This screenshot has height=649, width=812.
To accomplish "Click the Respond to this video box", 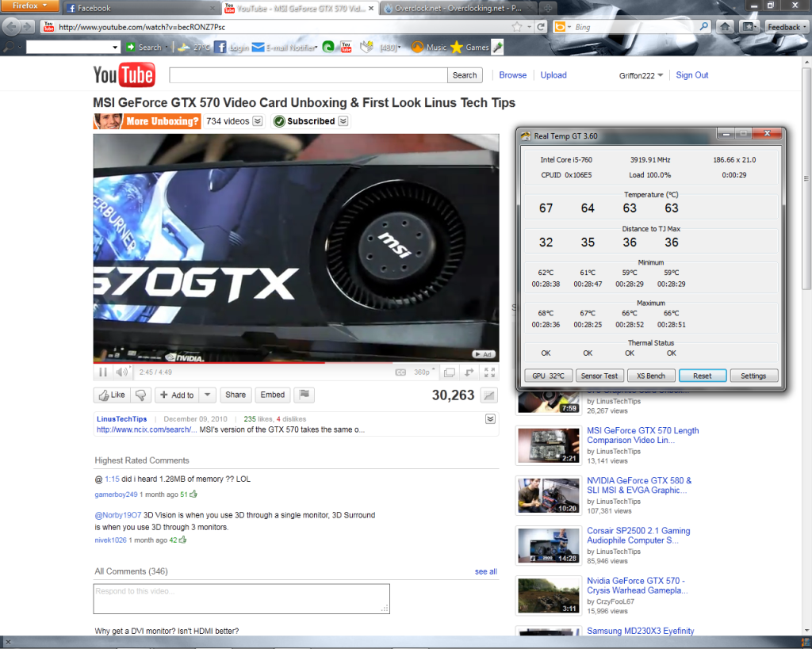I will point(241,599).
